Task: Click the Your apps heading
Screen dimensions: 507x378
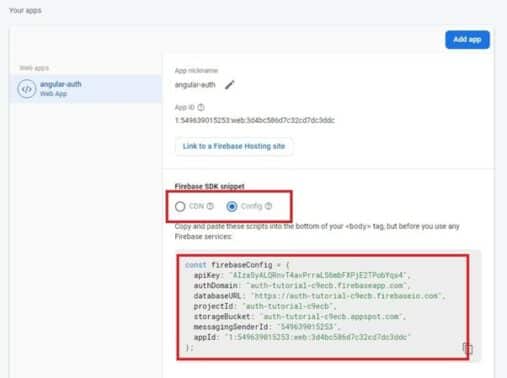Action: [x=25, y=11]
